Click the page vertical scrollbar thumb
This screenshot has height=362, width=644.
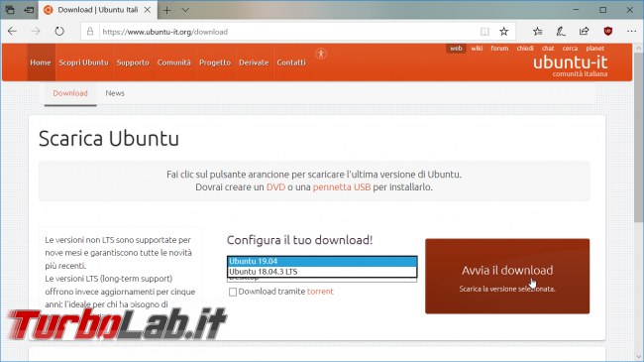638,138
